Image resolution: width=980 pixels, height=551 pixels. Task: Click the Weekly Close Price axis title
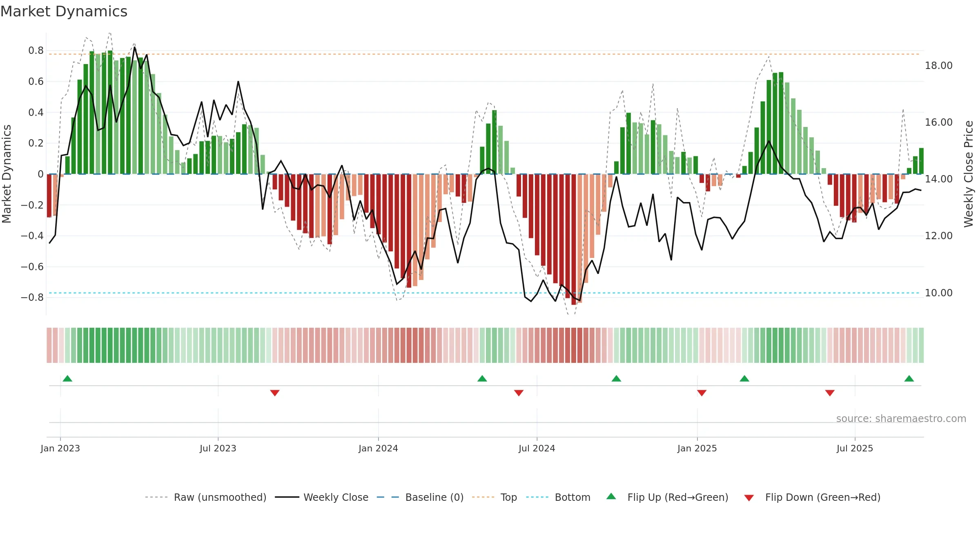(969, 174)
